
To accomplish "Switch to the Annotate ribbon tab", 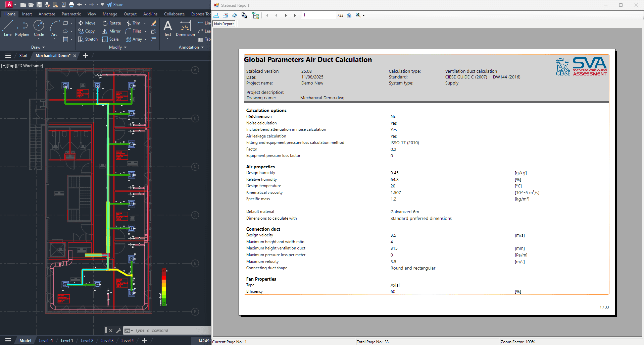I will [x=47, y=14].
